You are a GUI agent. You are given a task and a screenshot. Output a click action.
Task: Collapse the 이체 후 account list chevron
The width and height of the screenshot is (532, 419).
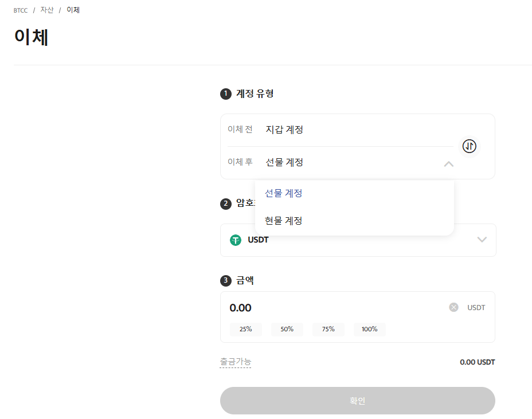click(448, 164)
